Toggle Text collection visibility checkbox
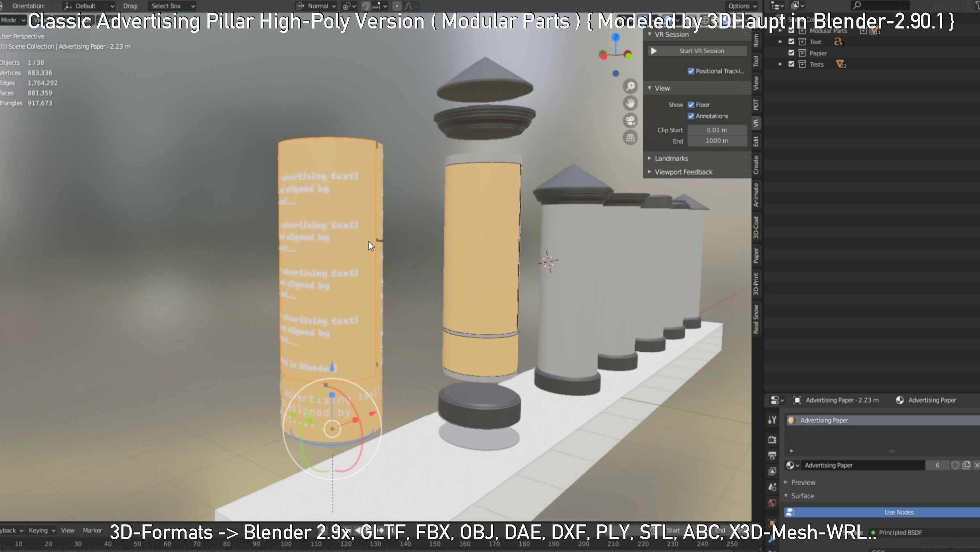The height and width of the screenshot is (552, 980). [x=791, y=42]
